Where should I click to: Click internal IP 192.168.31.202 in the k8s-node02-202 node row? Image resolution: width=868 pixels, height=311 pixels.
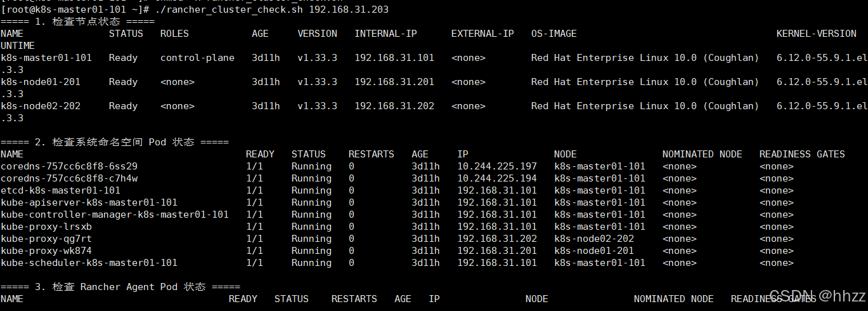click(394, 106)
